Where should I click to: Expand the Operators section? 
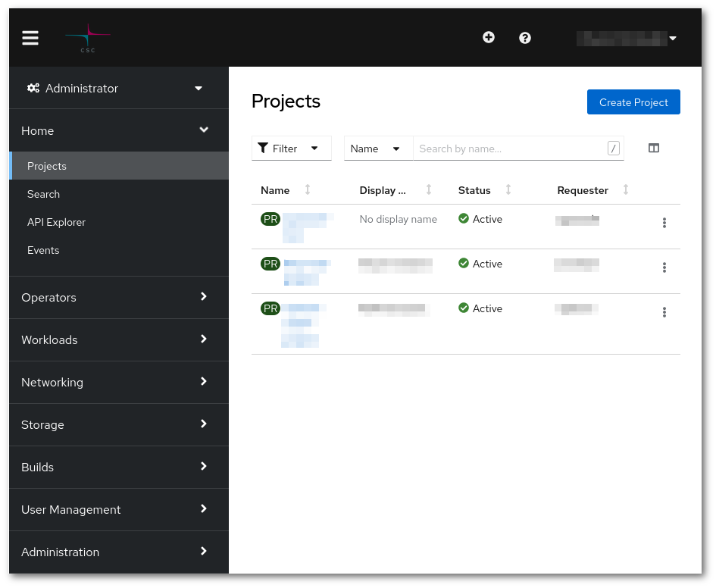119,297
